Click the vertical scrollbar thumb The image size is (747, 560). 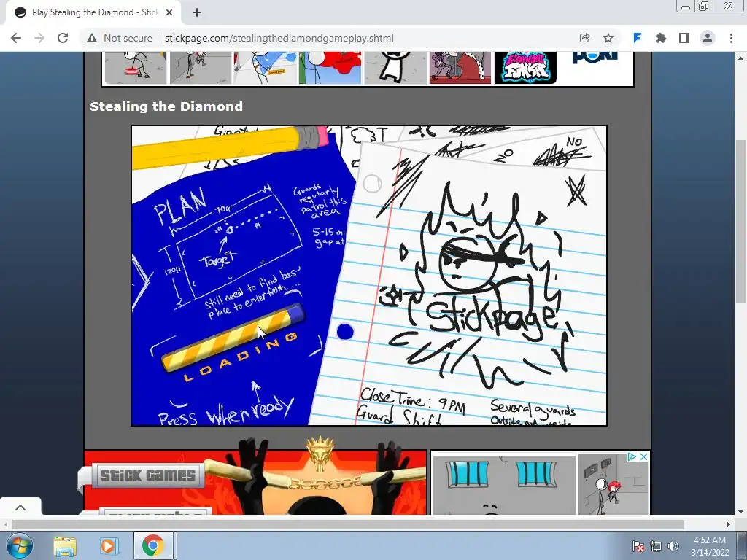point(740,222)
